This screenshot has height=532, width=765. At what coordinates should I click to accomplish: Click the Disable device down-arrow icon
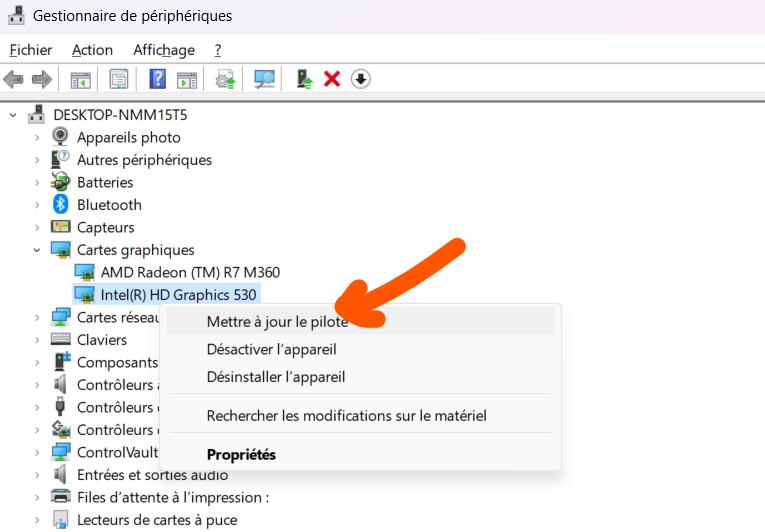pyautogui.click(x=361, y=79)
